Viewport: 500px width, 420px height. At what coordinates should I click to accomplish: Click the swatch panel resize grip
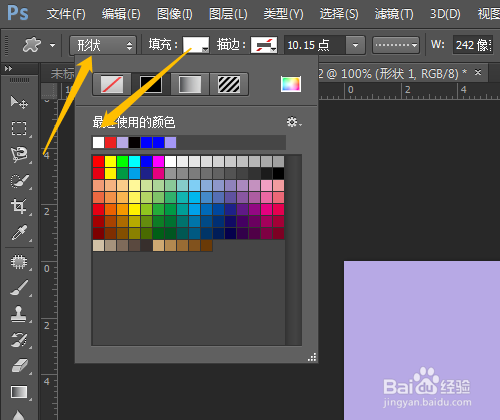point(312,357)
